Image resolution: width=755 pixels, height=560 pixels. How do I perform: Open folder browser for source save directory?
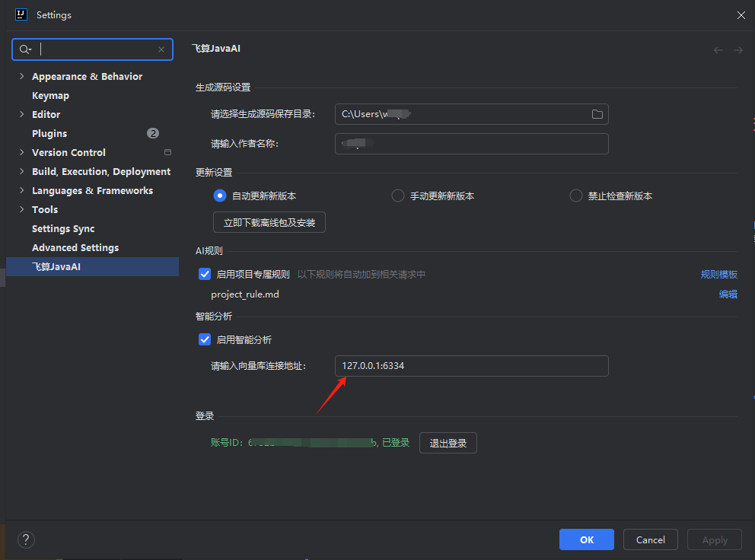point(597,114)
